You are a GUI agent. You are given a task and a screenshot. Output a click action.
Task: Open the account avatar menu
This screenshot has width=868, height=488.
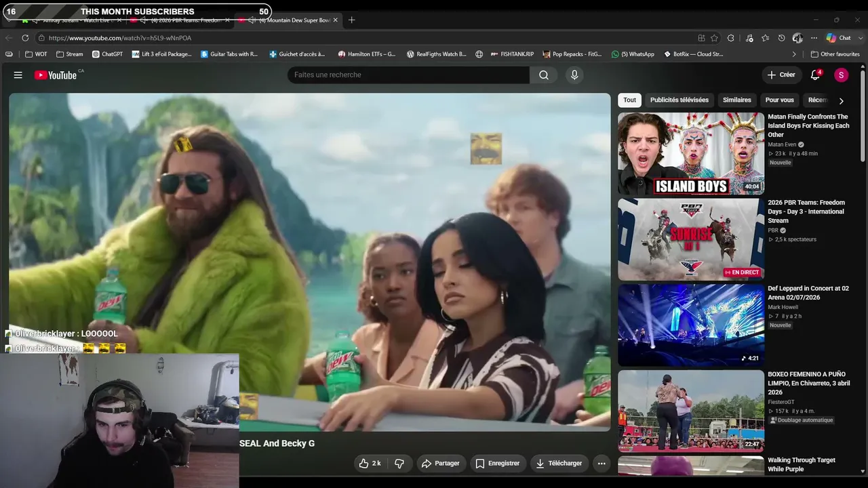tap(842, 75)
